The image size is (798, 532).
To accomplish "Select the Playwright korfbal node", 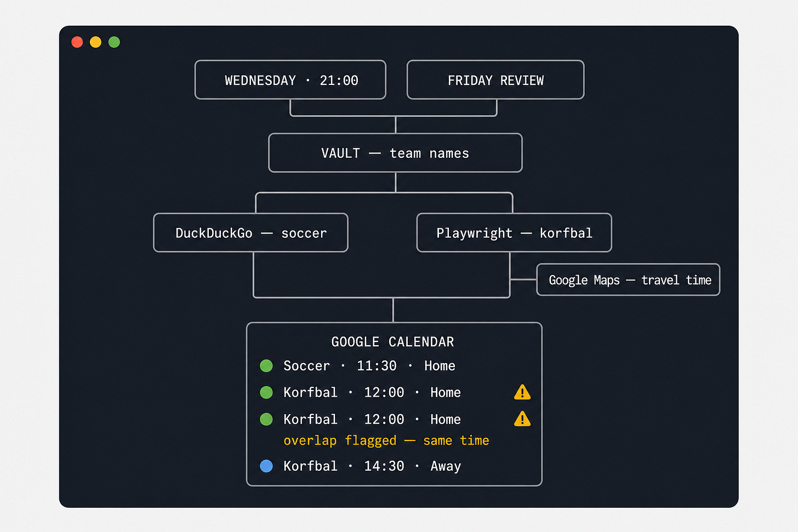I will click(x=514, y=233).
